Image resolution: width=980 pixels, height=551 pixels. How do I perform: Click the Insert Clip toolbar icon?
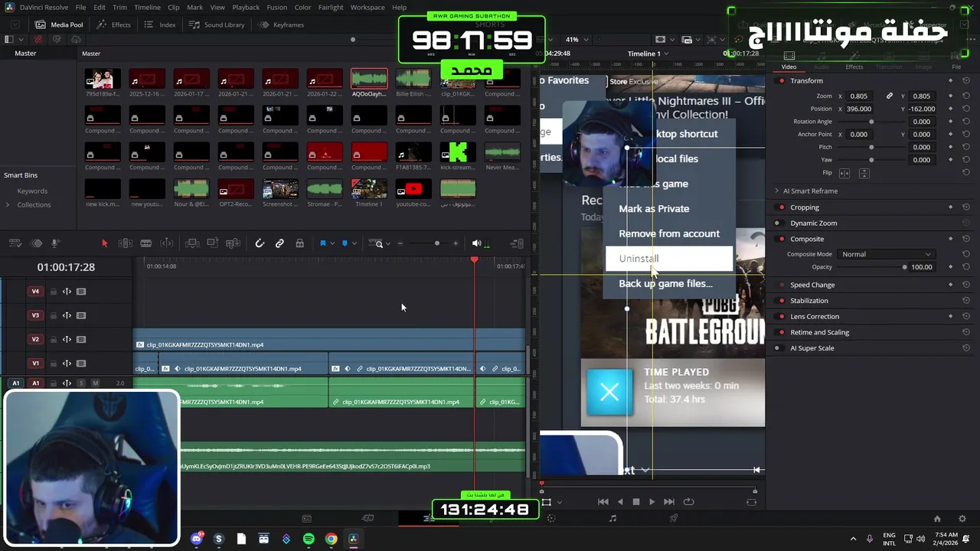[192, 243]
